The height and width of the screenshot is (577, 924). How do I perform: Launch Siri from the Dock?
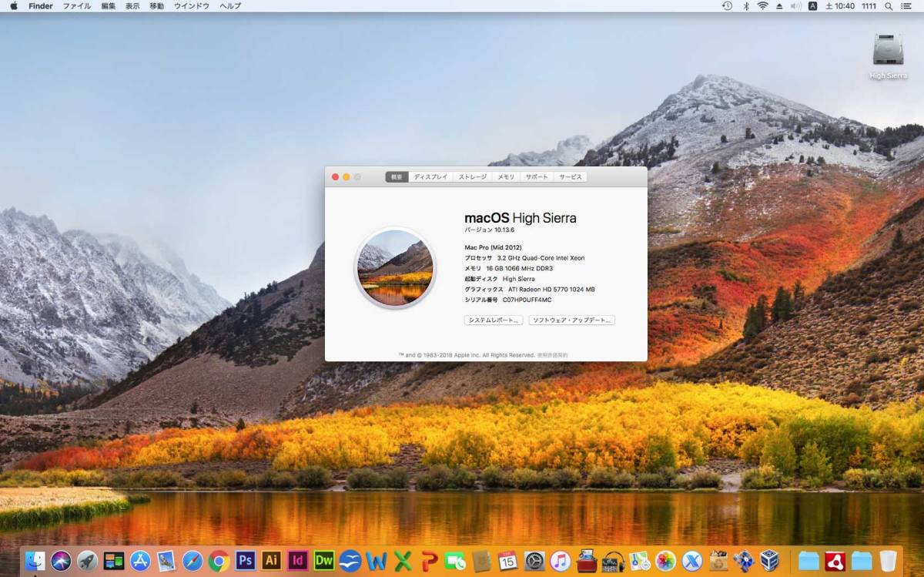(61, 561)
